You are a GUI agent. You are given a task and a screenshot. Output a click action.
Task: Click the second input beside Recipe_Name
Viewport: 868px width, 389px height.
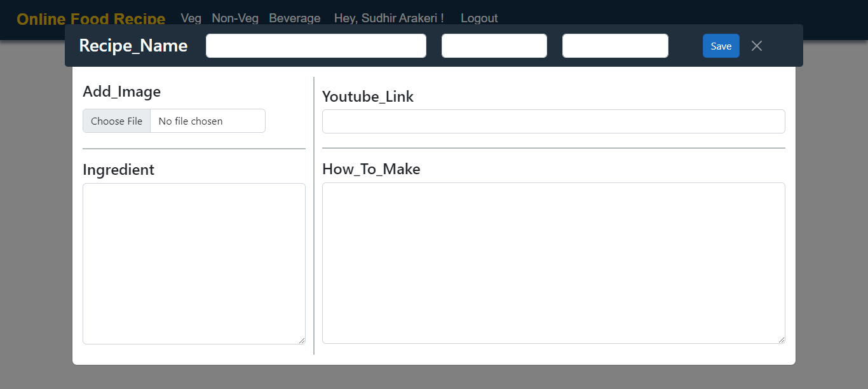tap(494, 46)
